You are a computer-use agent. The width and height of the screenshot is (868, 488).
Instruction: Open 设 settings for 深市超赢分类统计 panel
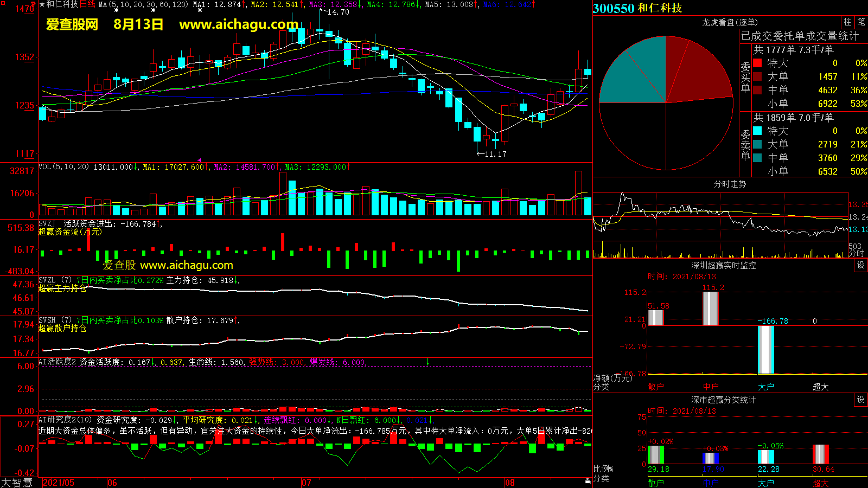click(861, 400)
